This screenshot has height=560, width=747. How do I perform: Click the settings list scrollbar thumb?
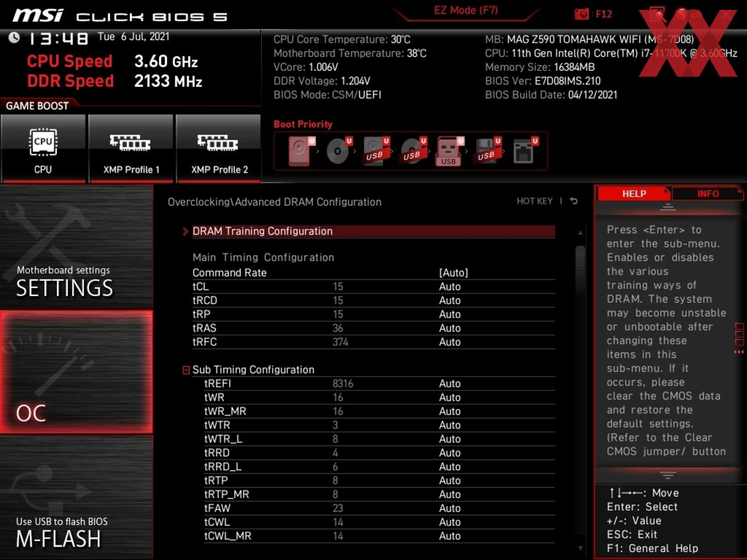(x=580, y=269)
